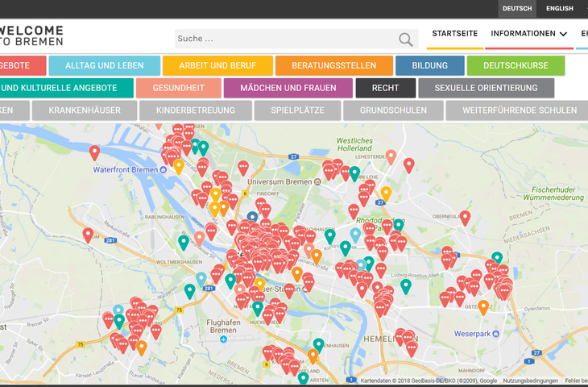588x387 pixels.
Task: Select orange marker above Weserpark
Action: [x=483, y=306]
